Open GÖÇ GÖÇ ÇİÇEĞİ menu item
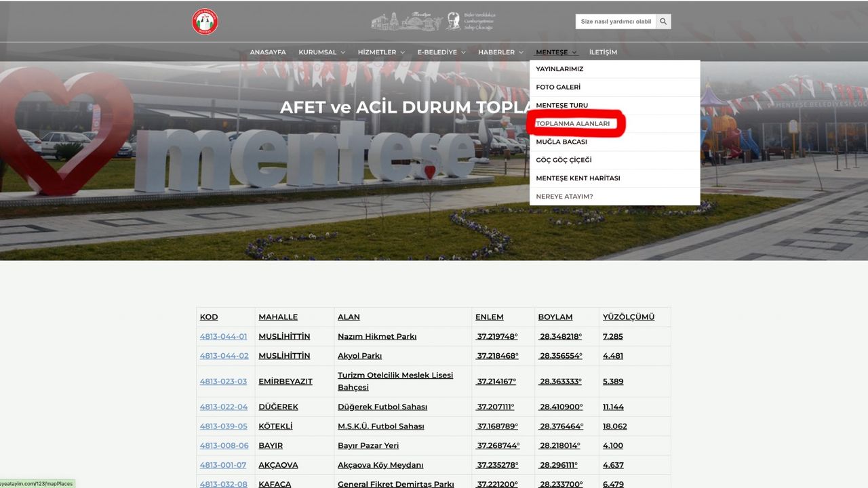The height and width of the screenshot is (488, 868). 564,160
